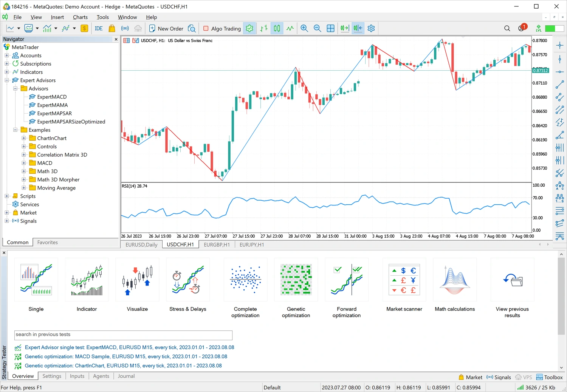The image size is (567, 392).
Task: Click the green connection level indicator bar
Action: 555,28
